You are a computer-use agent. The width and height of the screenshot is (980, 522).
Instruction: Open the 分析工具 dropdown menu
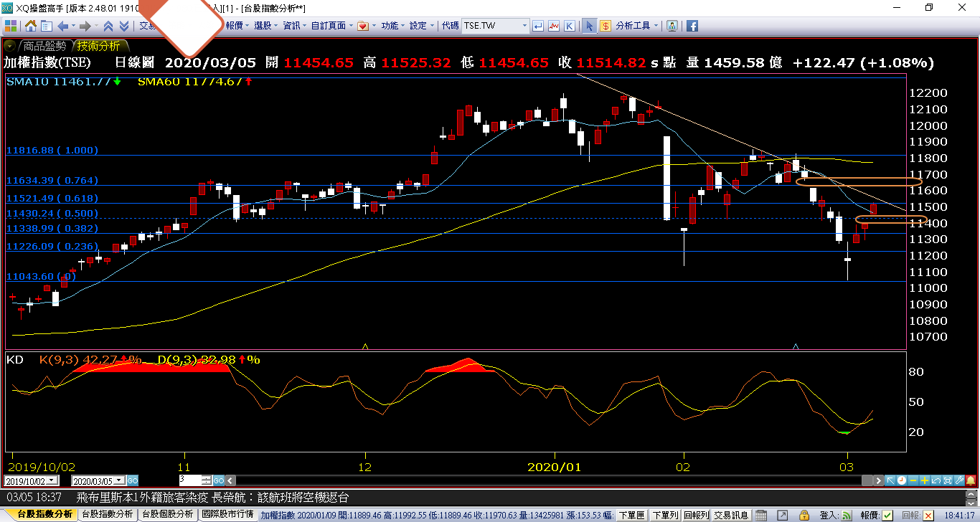(636, 26)
